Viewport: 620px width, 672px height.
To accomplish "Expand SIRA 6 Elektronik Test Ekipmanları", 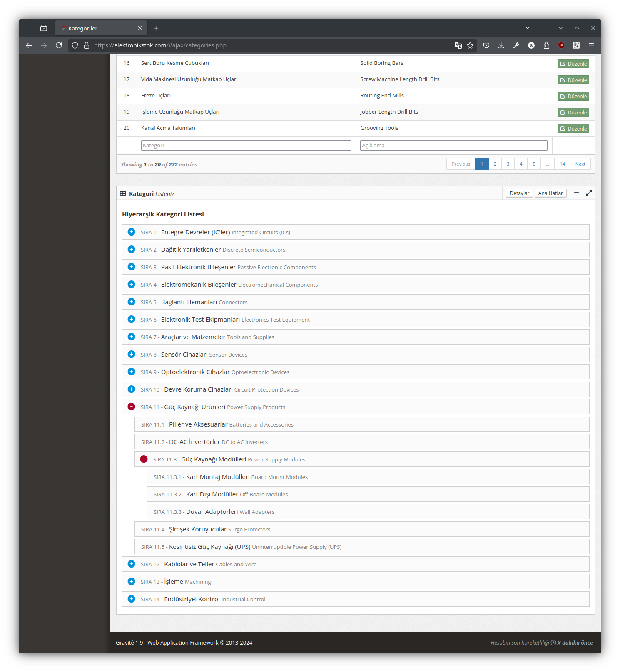I will pyautogui.click(x=132, y=319).
